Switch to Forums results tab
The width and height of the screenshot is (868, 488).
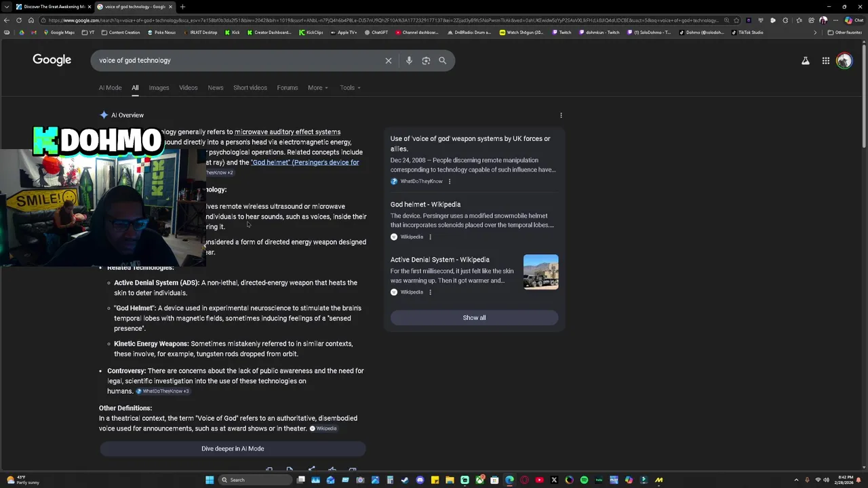tap(287, 87)
